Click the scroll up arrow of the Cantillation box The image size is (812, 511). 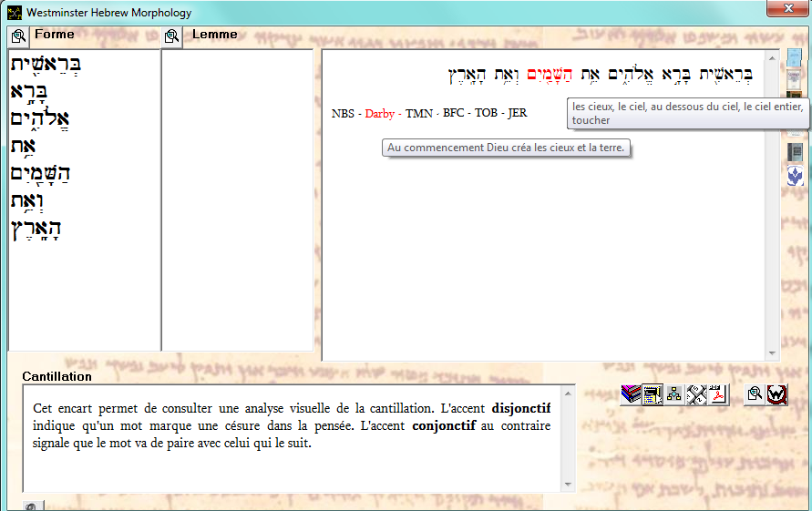[568, 393]
